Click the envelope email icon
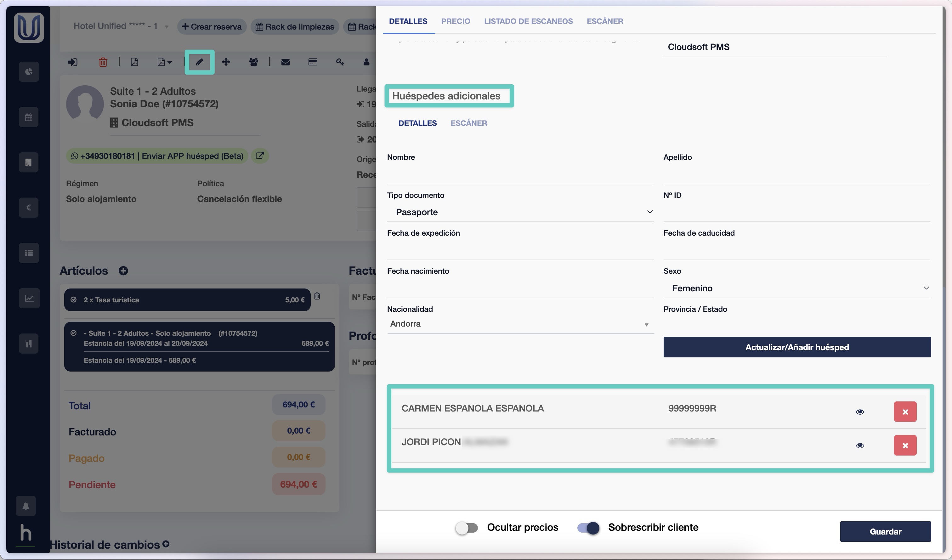Screen dimensions: 952x560 [x=285, y=62]
